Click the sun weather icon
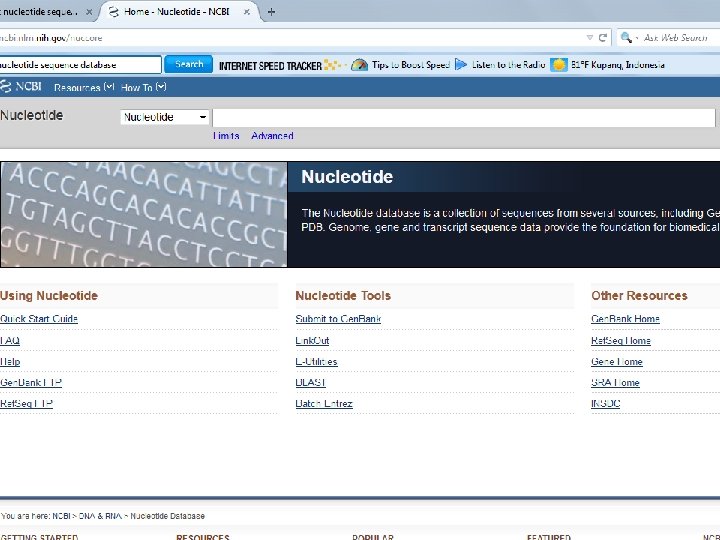720x540 pixels. click(x=559, y=65)
